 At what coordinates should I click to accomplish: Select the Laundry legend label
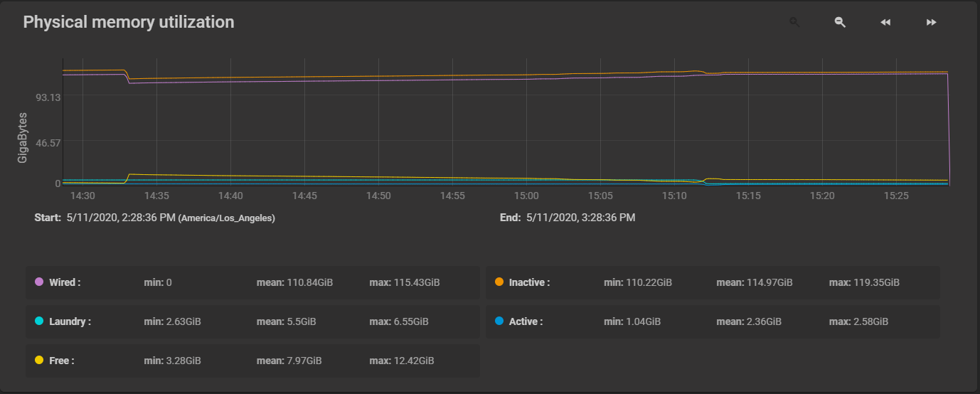click(70, 321)
